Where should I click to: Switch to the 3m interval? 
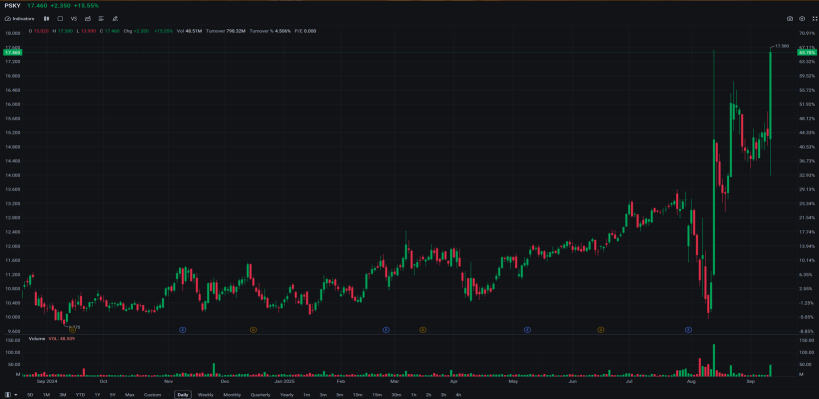click(x=323, y=395)
